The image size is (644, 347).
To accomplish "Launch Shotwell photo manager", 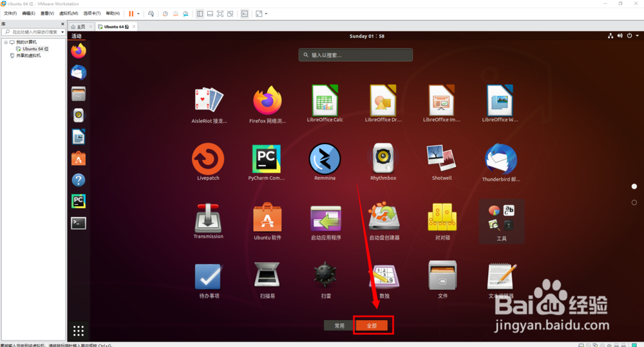I will point(442,162).
